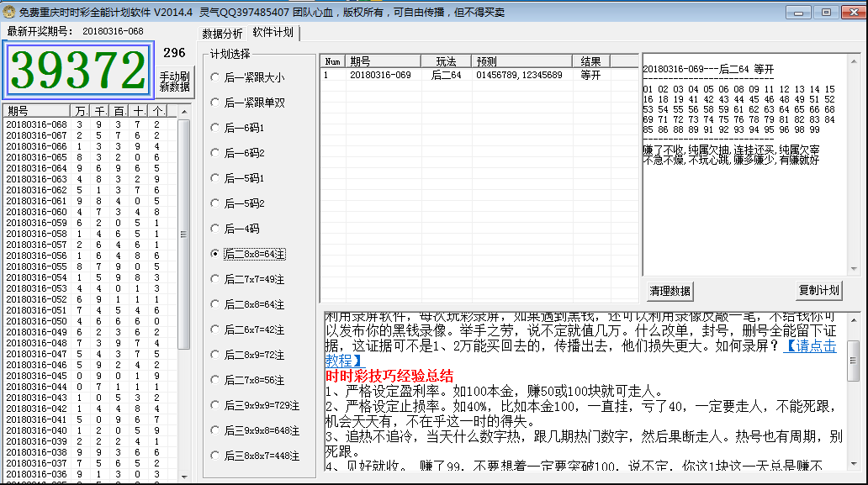Switch to the 数据分析 tab

pos(222,33)
